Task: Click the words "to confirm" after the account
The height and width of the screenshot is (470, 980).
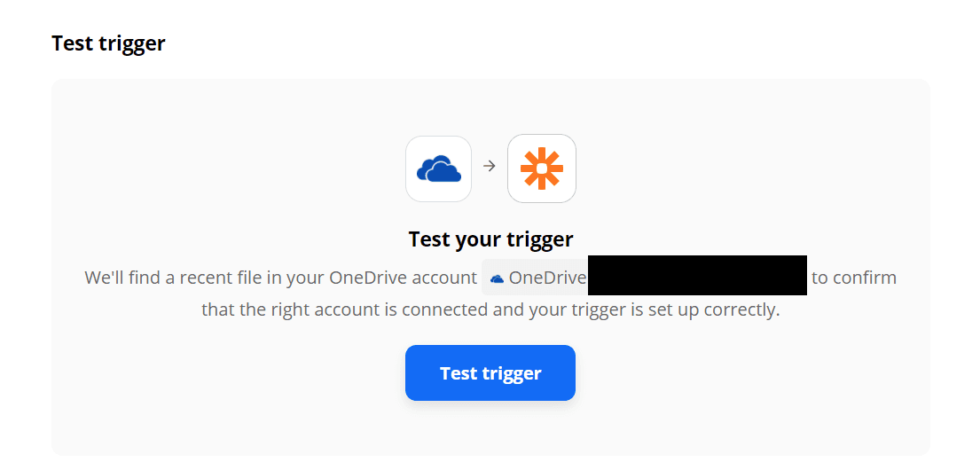Action: coord(853,278)
